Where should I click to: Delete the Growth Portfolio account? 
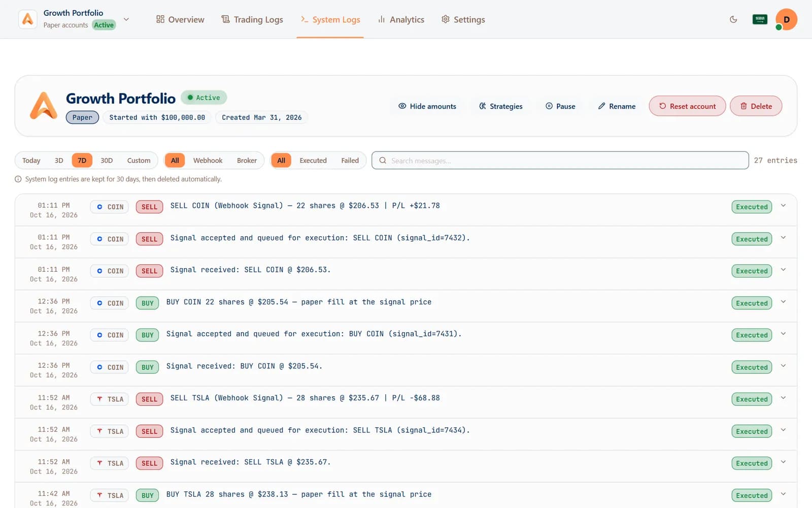click(x=756, y=106)
